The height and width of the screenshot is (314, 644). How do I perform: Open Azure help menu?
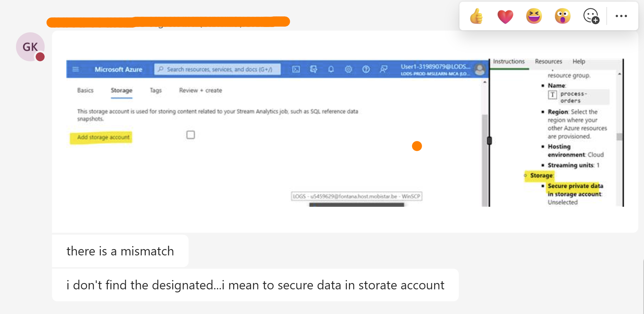coord(366,69)
